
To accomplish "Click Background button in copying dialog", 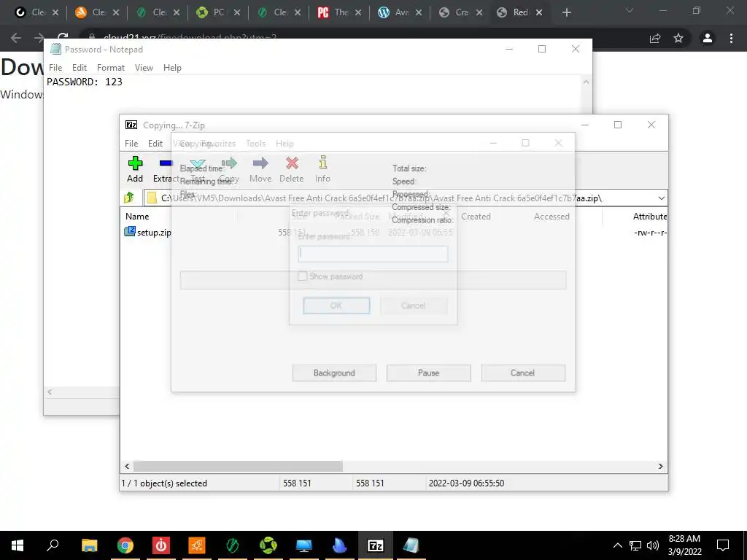I will click(334, 373).
